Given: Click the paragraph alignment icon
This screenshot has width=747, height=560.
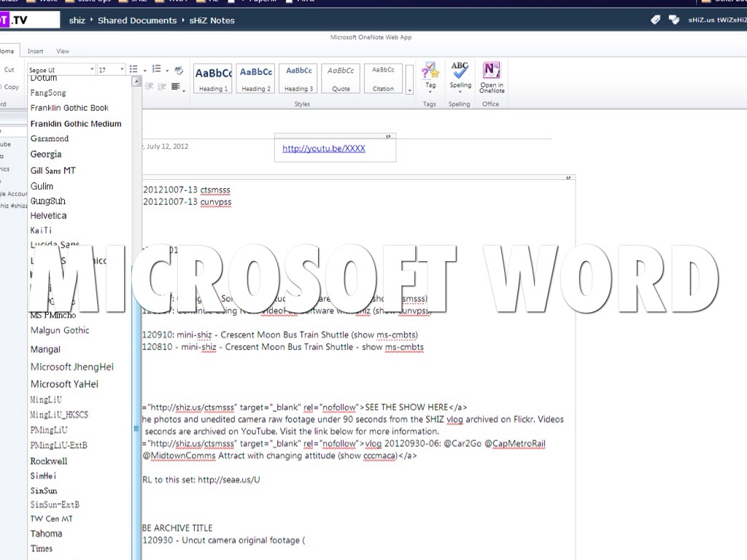Looking at the screenshot, I should (x=176, y=87).
